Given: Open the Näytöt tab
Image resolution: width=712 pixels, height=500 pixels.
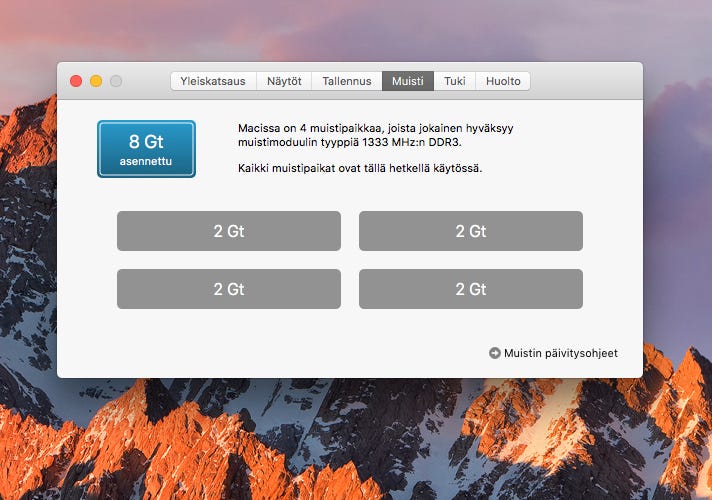Looking at the screenshot, I should 284,81.
